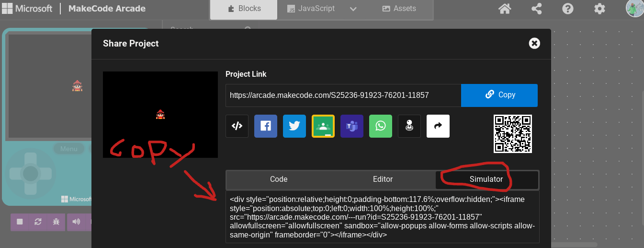Select the Editor embed tab

click(383, 179)
